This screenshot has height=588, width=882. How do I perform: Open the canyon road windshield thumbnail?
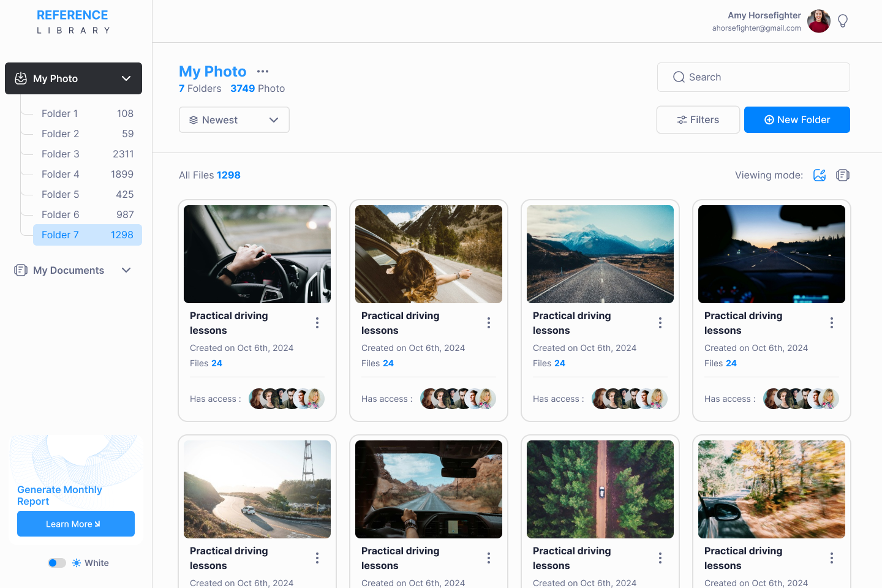tap(429, 489)
